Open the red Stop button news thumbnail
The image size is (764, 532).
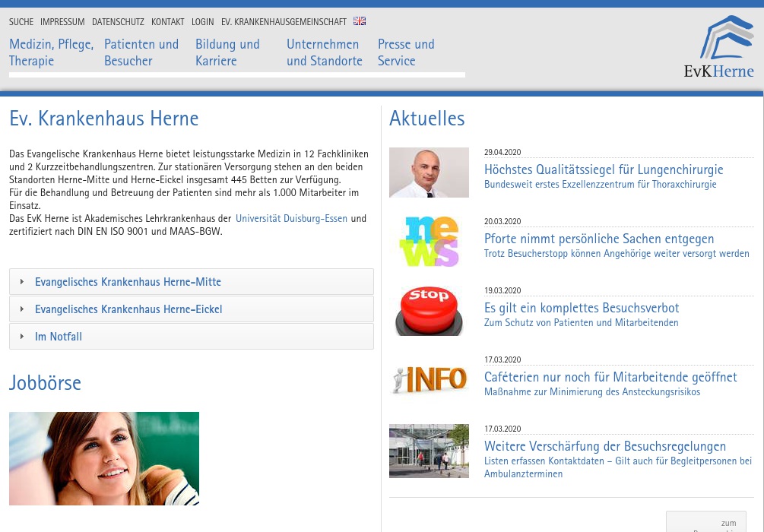coord(429,310)
